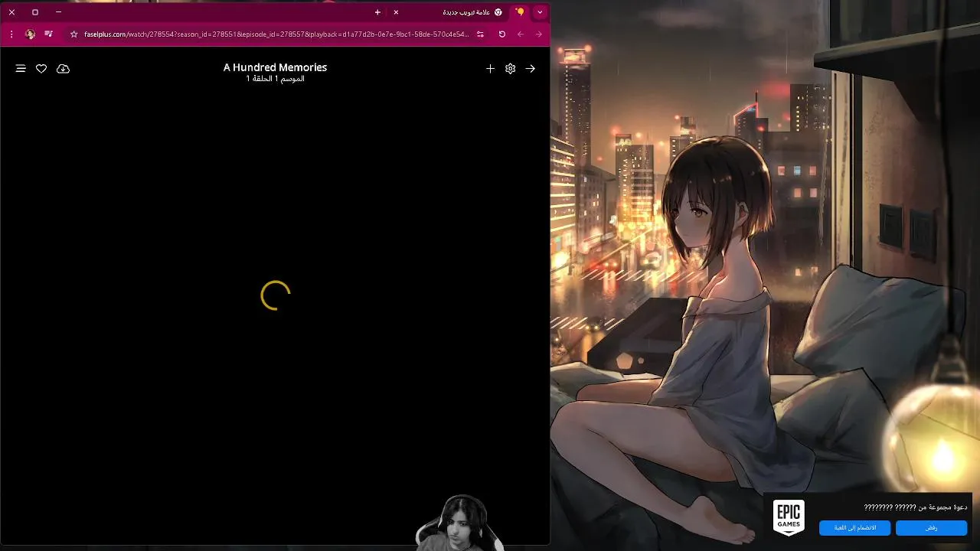
Task: Click the A Hundred Memories title
Action: coord(275,67)
